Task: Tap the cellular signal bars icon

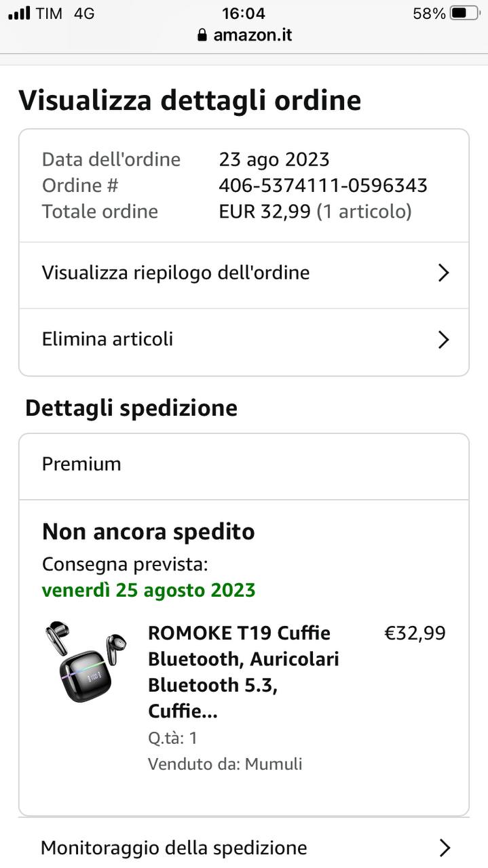Action: click(x=19, y=14)
